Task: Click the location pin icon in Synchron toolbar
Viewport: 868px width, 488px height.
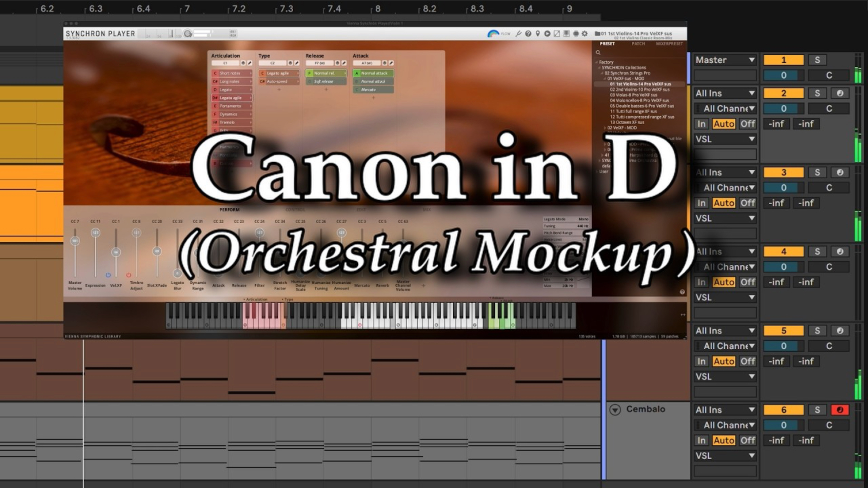Action: click(537, 34)
